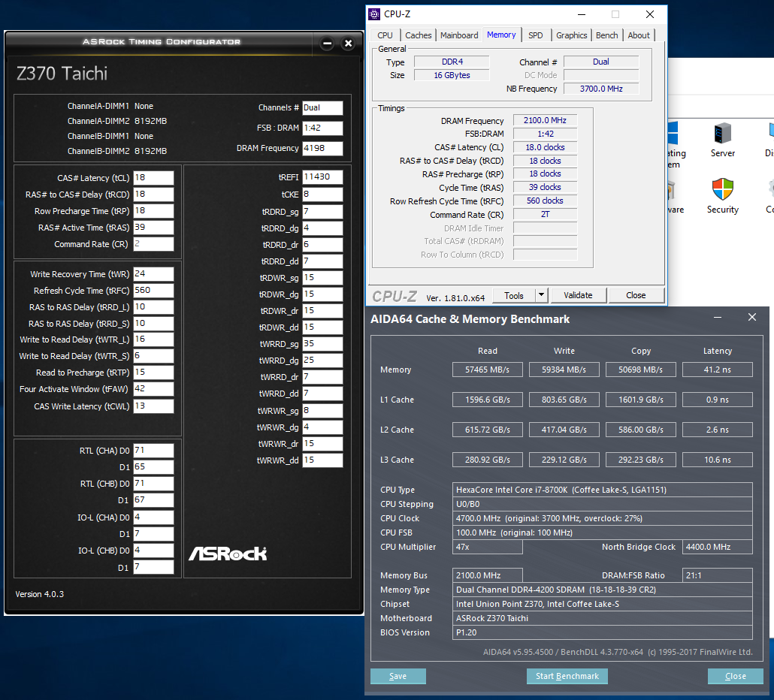The height and width of the screenshot is (700, 774).
Task: Switch to the CPU tab in CPU-Z
Action: [385, 35]
